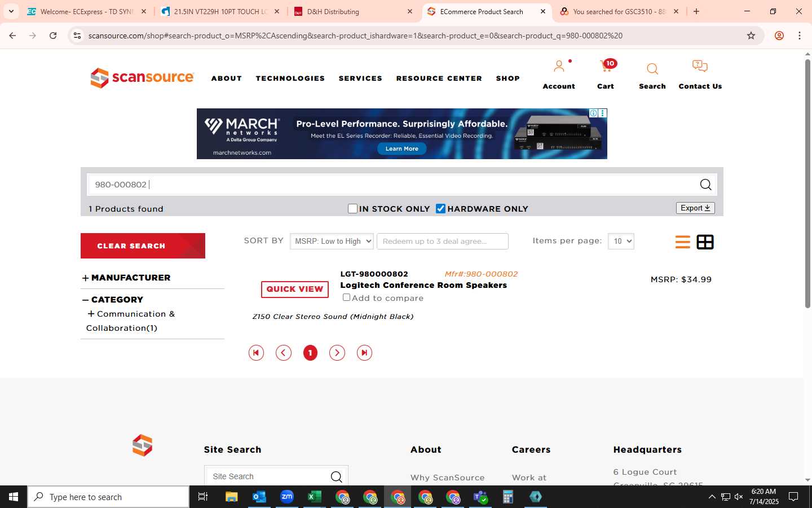Click the ScanSource logo in header
The height and width of the screenshot is (508, 812).
(142, 78)
